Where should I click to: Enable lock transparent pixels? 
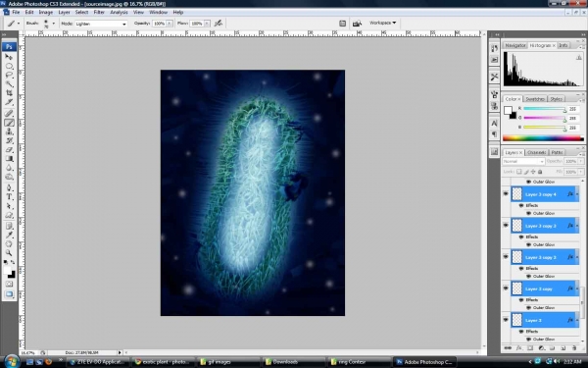[519, 172]
